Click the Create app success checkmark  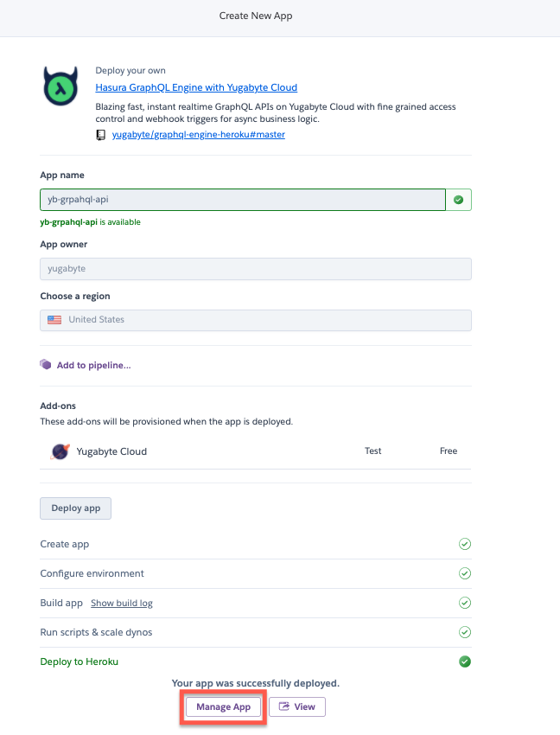(x=464, y=545)
